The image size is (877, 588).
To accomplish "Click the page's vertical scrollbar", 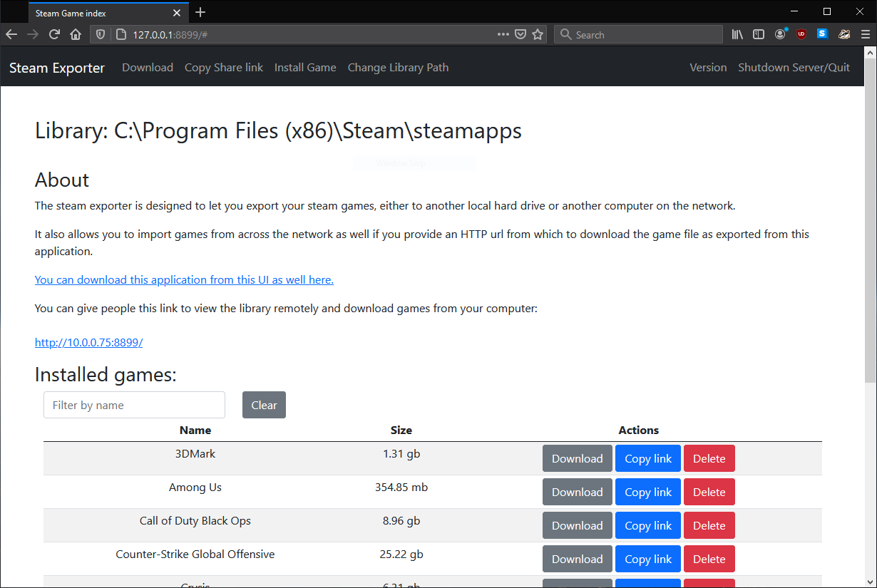I will [x=870, y=214].
